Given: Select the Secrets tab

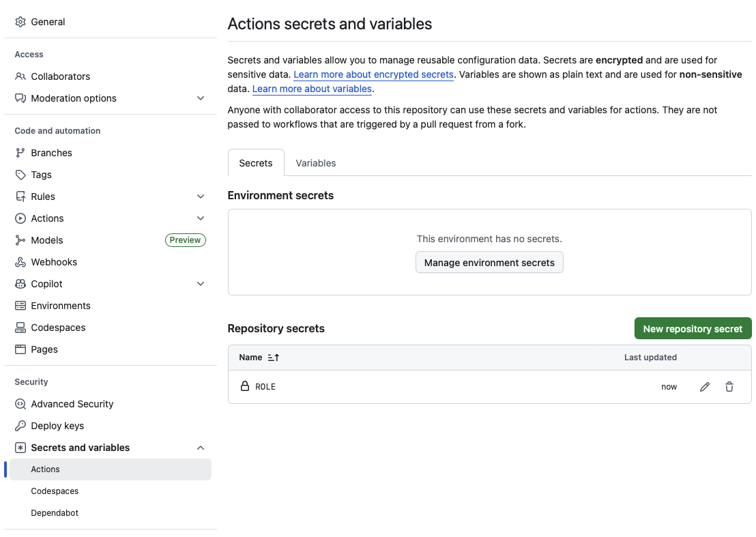Looking at the screenshot, I should click(x=256, y=163).
